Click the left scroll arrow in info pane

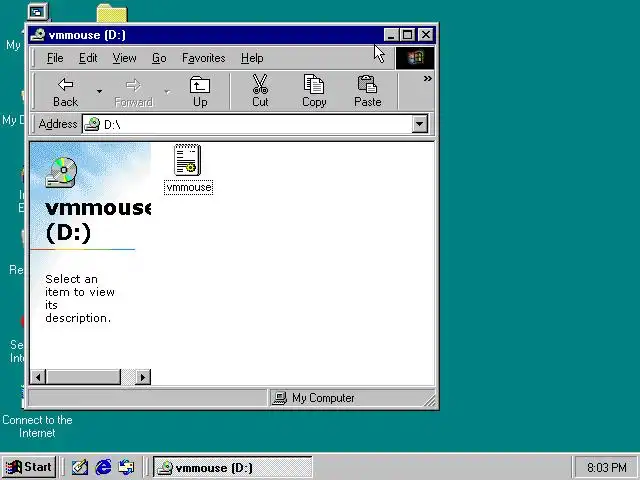38,377
